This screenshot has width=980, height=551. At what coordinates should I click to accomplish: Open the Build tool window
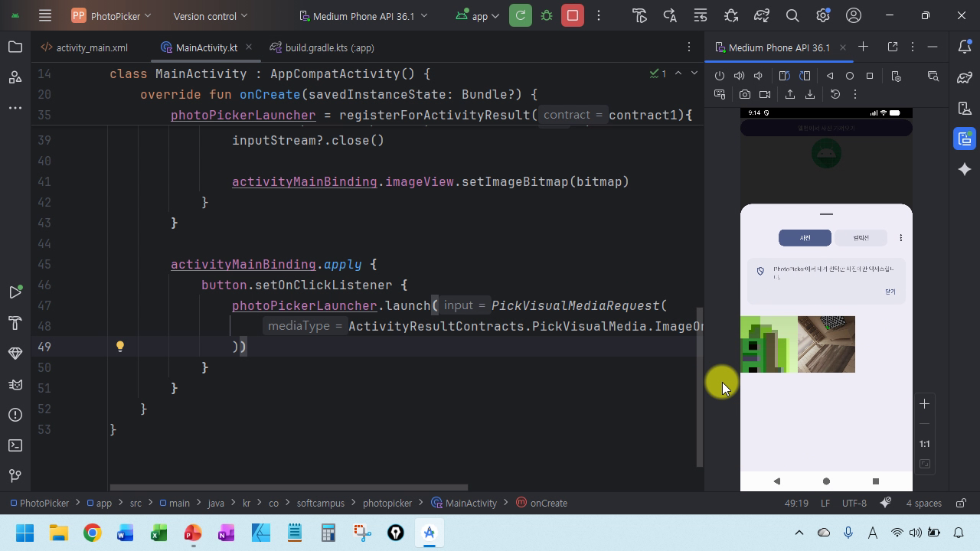[15, 323]
